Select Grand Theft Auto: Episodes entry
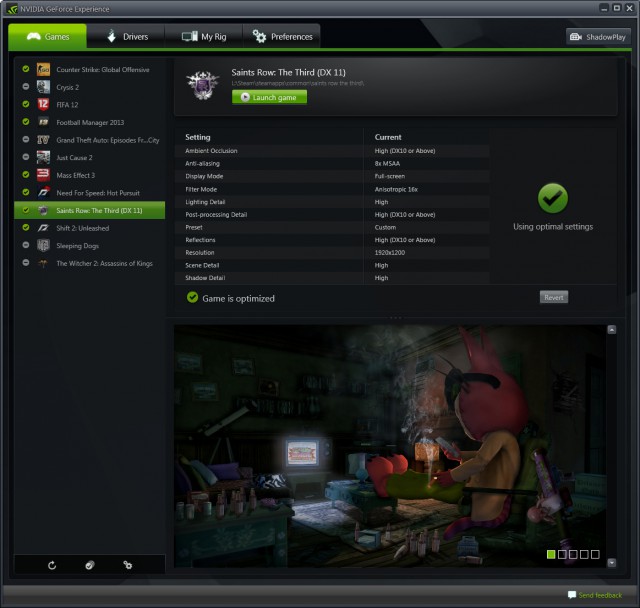The height and width of the screenshot is (608, 640). click(x=90, y=140)
